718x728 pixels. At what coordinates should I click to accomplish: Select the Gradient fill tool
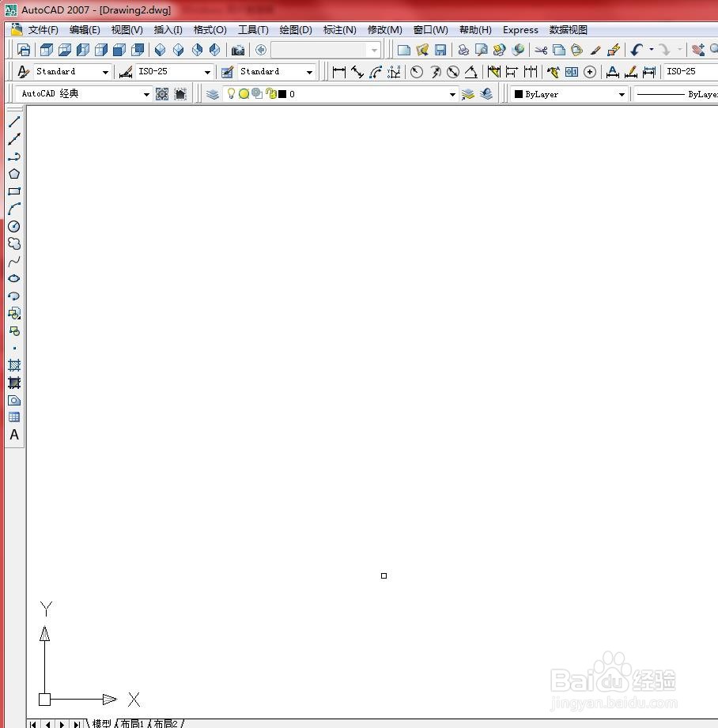pos(14,383)
